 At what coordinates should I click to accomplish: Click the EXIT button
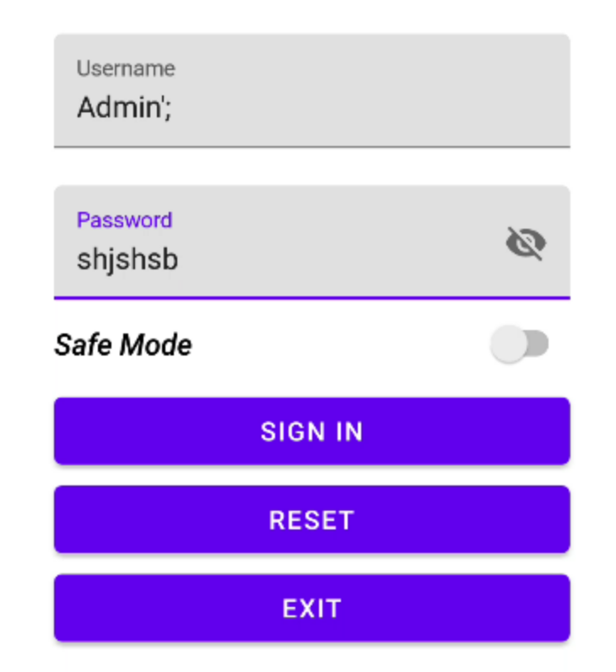312,608
